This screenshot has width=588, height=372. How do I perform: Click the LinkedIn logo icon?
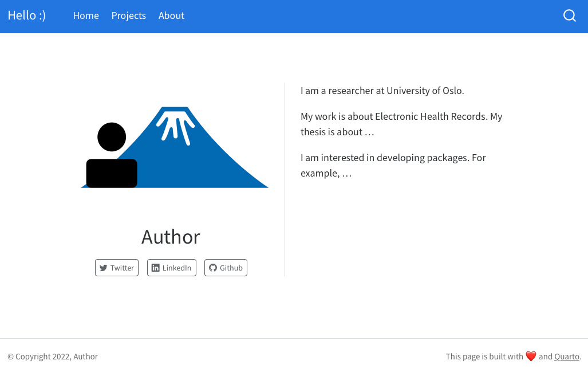[155, 268]
